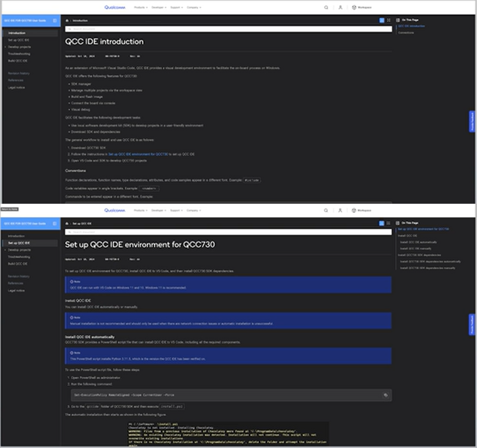Jump to Install QCC IDE automatically in On This Page
Image resolution: width=477 pixels, height=448 pixels.
tap(419, 242)
